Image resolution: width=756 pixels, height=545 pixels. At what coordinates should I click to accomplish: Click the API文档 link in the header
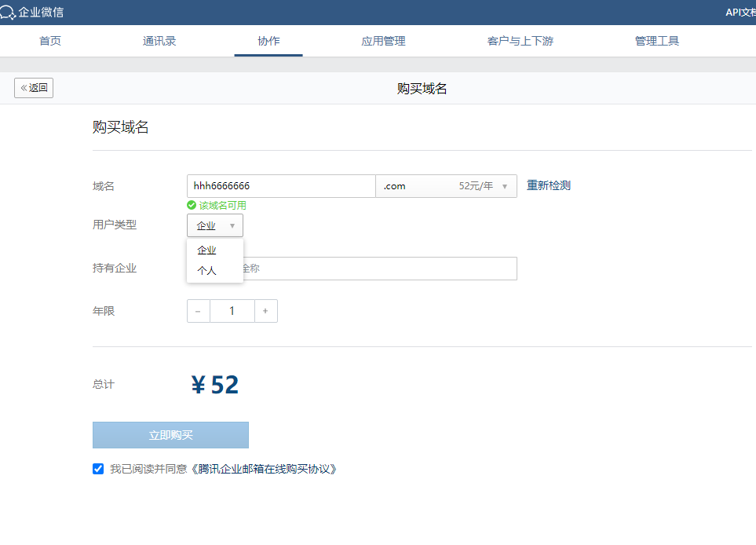740,12
